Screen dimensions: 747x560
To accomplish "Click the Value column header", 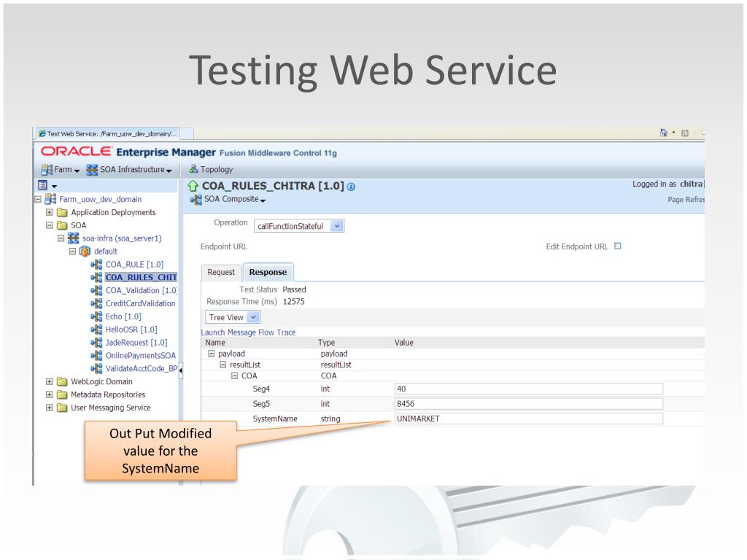I will click(x=404, y=343).
